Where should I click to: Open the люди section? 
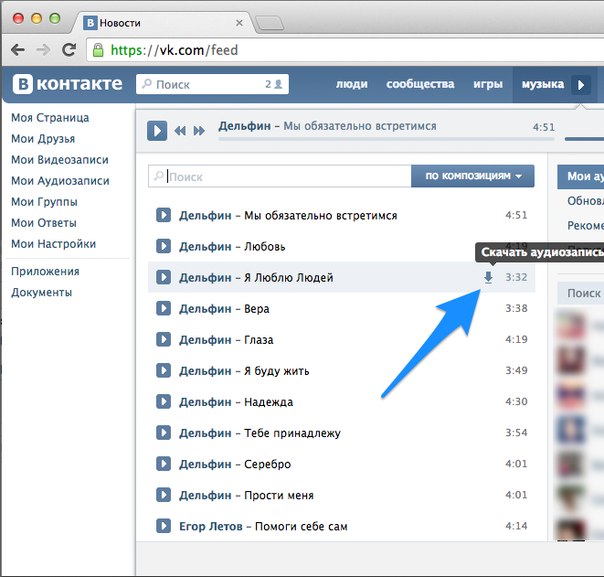pos(352,84)
